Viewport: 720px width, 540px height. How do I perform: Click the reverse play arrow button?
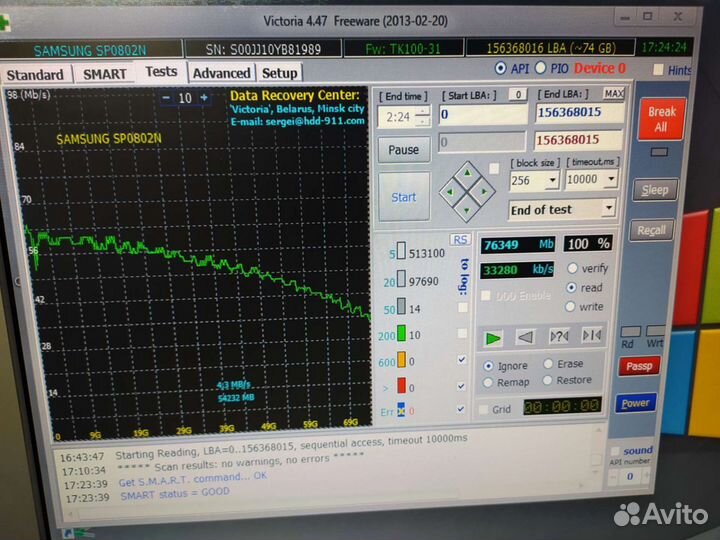coord(526,338)
